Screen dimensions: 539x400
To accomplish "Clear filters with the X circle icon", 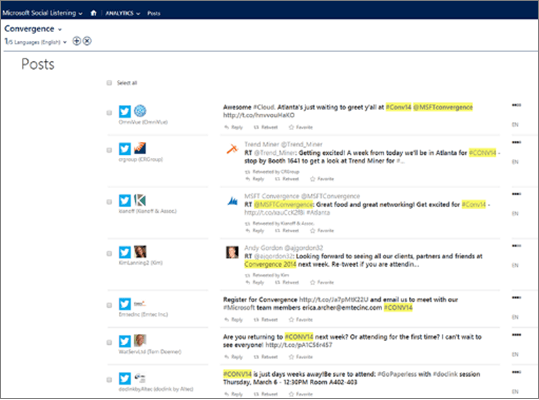I will click(87, 41).
